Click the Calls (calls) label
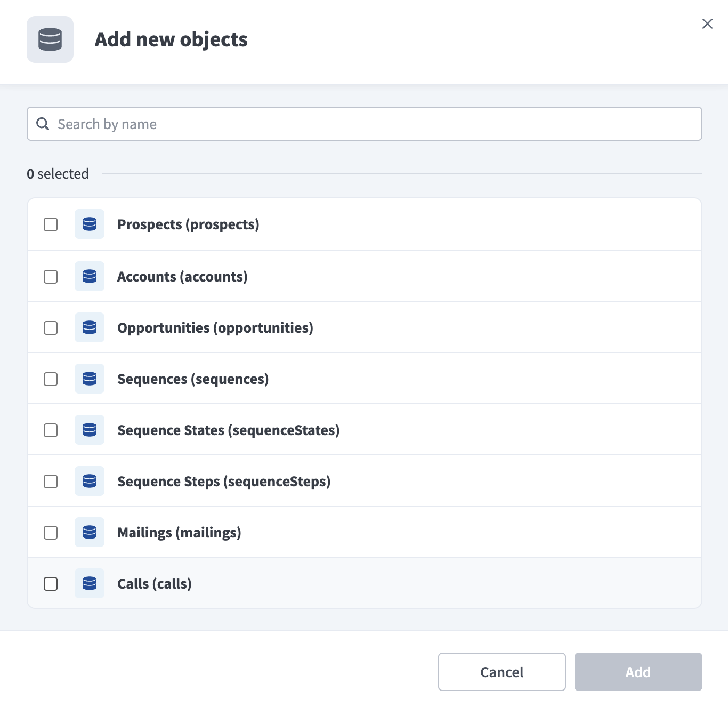The width and height of the screenshot is (728, 706). pyautogui.click(x=155, y=584)
